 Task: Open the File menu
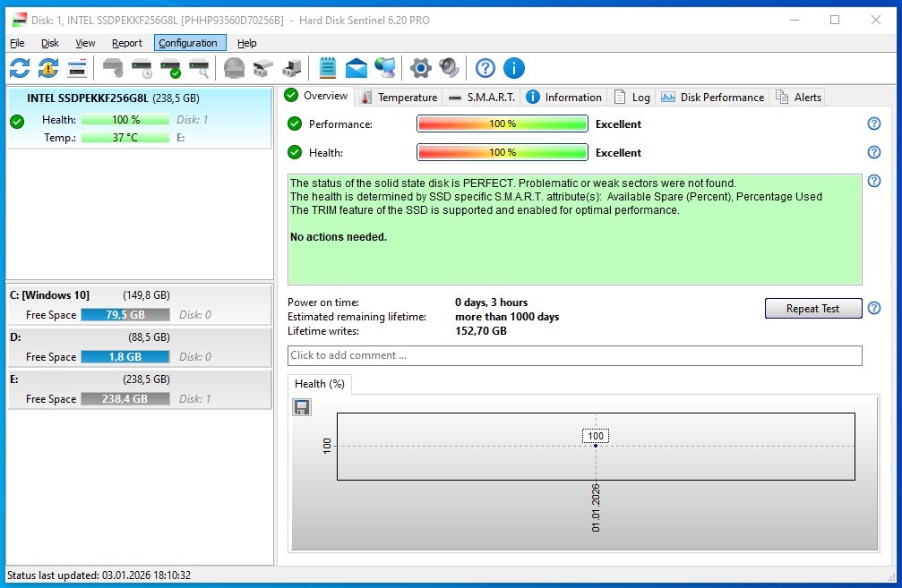coord(17,43)
